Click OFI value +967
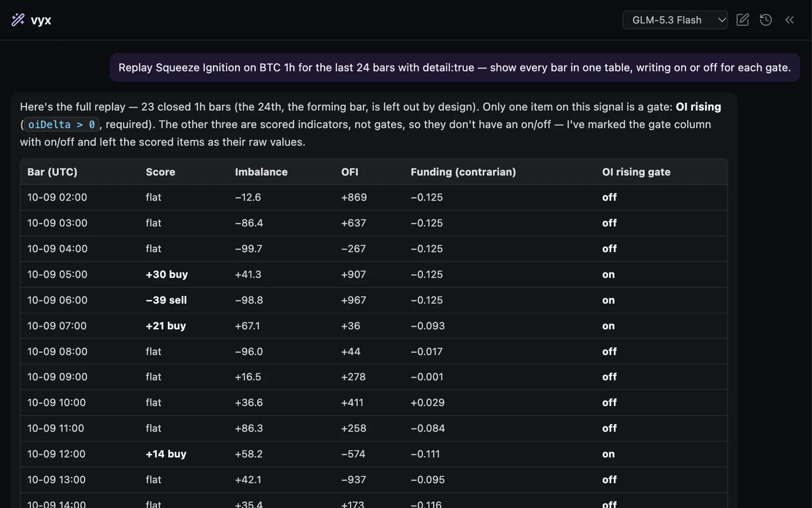Image resolution: width=812 pixels, height=508 pixels. (353, 300)
